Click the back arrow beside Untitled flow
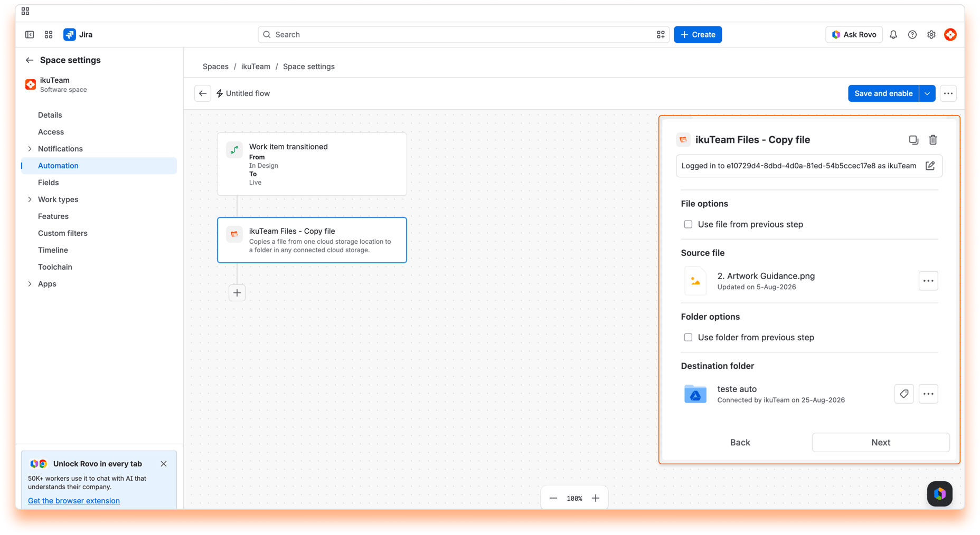The image size is (980, 535). pyautogui.click(x=203, y=93)
